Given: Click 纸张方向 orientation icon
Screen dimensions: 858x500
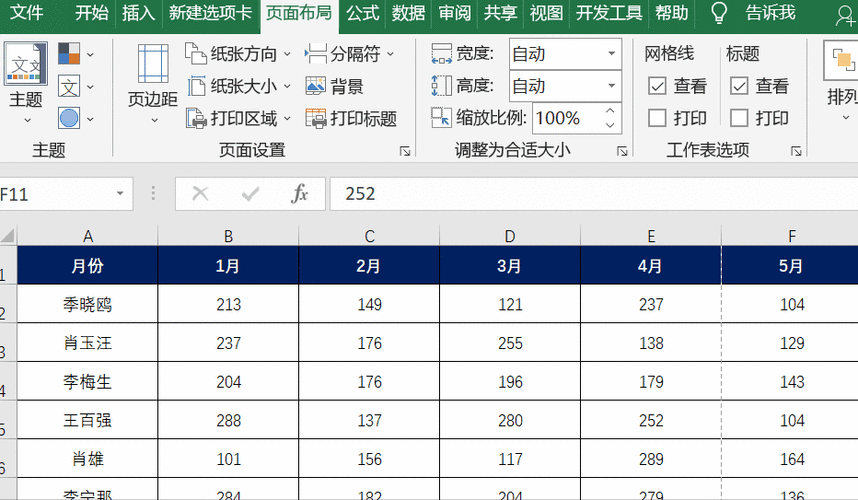Looking at the screenshot, I should point(195,54).
